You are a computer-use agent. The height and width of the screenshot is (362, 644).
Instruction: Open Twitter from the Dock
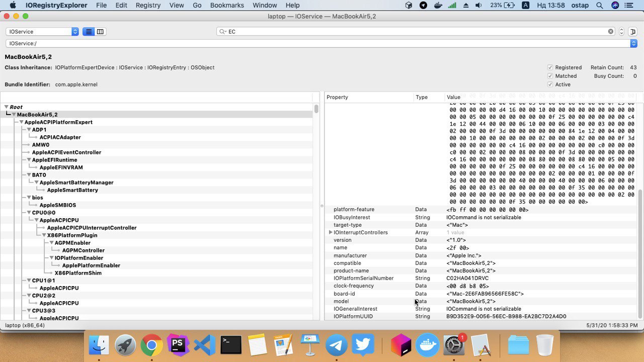point(363,345)
